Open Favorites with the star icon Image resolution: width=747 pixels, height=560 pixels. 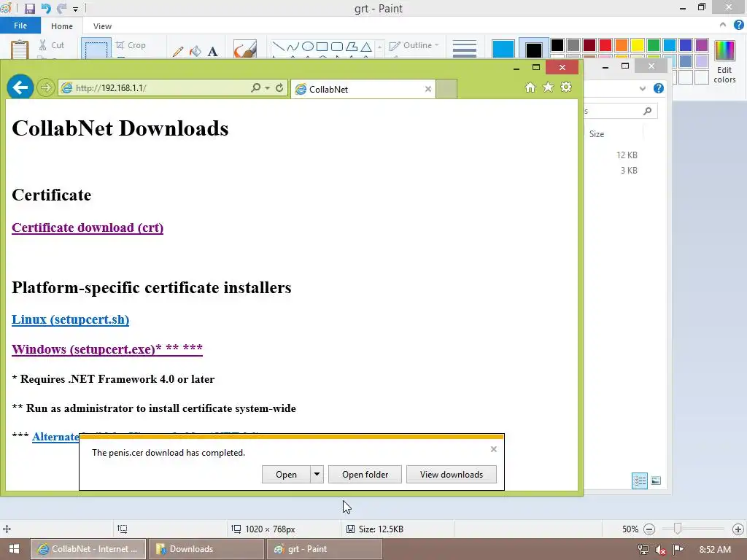click(549, 87)
